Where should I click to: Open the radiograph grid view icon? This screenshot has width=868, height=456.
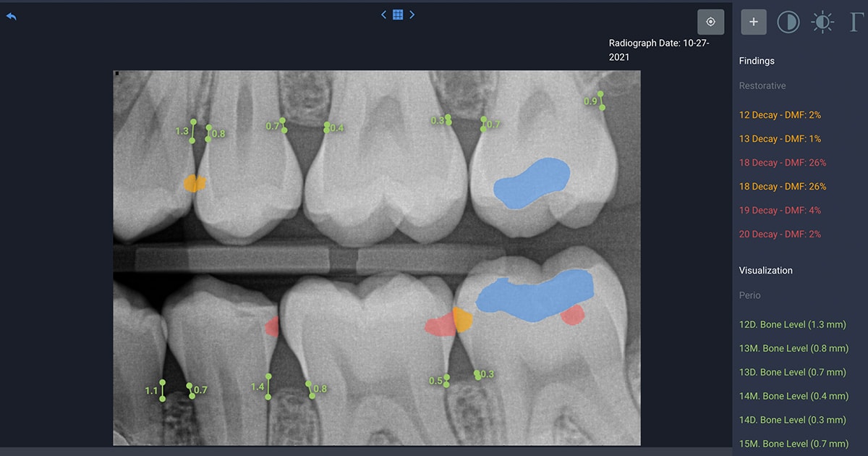(398, 14)
